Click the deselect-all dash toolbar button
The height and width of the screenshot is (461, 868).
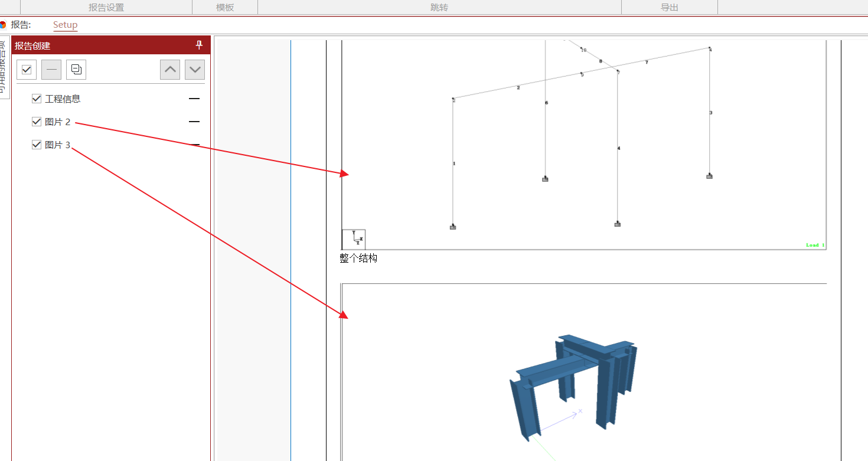51,70
